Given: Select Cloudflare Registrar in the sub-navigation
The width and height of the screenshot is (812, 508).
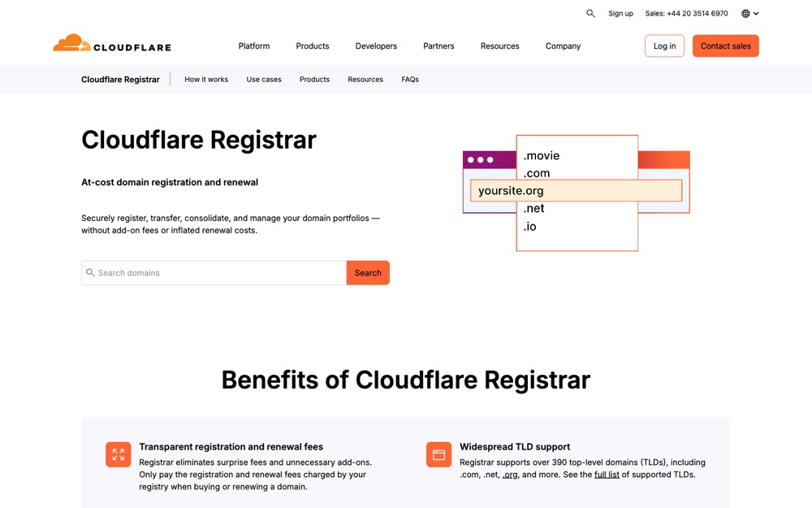Looking at the screenshot, I should tap(120, 80).
